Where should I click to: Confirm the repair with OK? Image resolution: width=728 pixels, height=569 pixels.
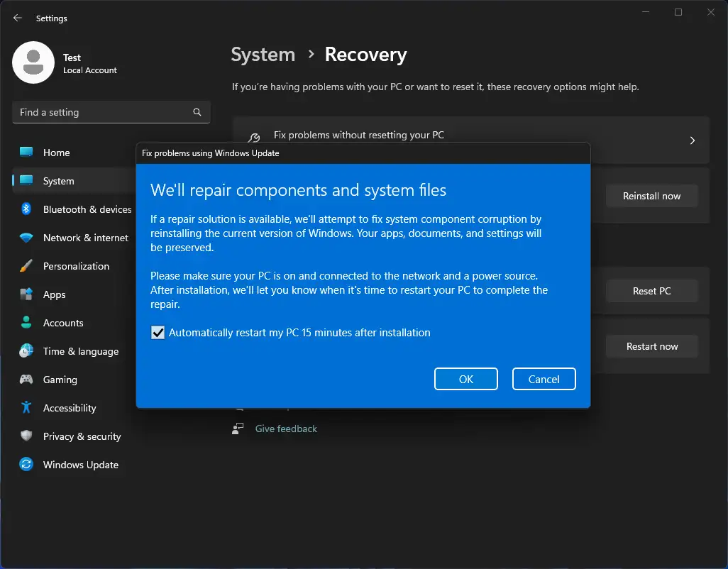465,379
